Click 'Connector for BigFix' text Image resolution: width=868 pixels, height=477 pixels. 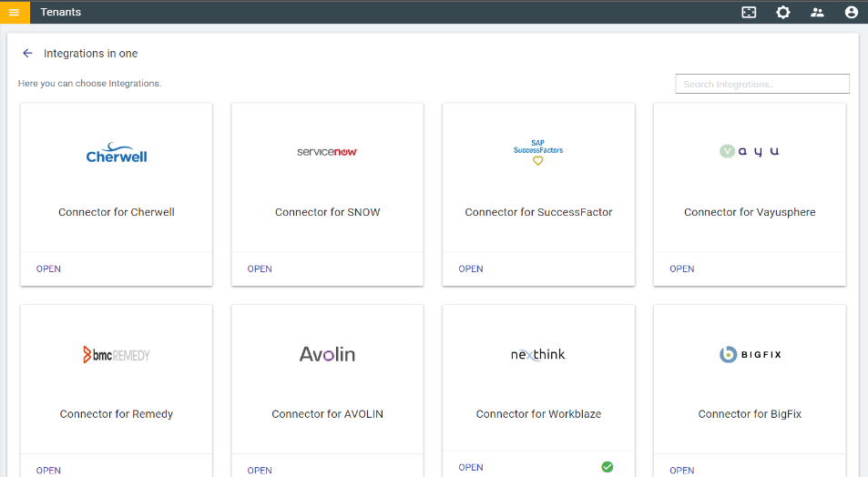pyautogui.click(x=750, y=414)
